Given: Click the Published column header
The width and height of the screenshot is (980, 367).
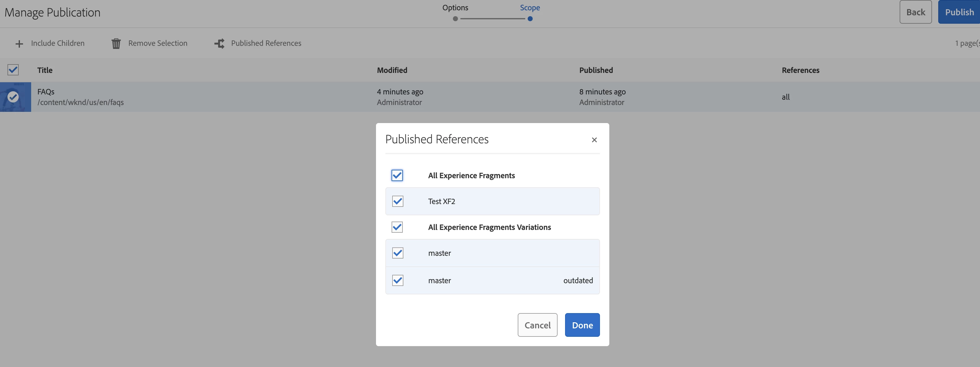Looking at the screenshot, I should pos(596,70).
